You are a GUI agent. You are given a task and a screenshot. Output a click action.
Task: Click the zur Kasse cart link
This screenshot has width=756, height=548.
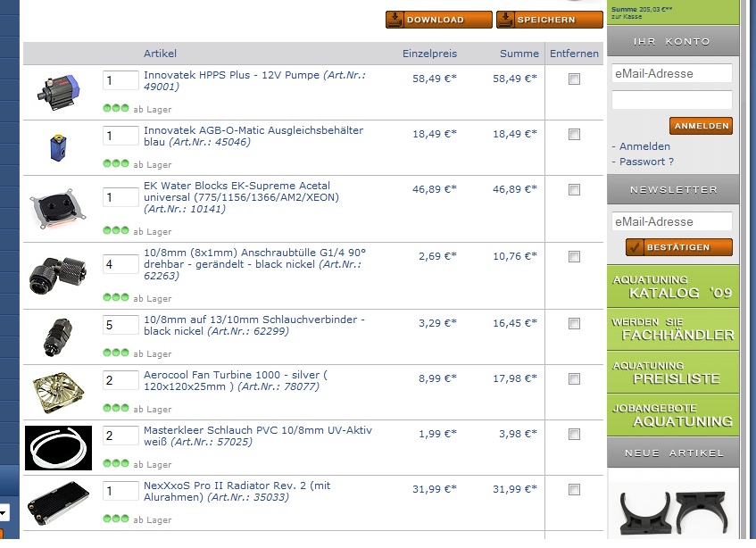coord(627,17)
